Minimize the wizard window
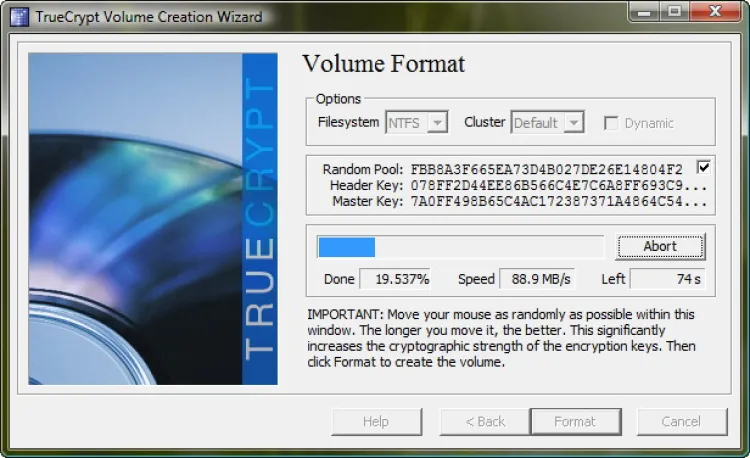This screenshot has width=750, height=458. 644,12
